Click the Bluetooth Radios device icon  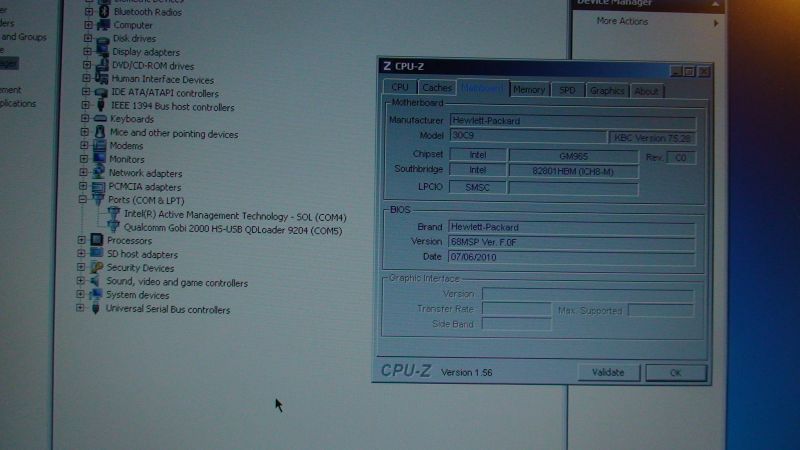pos(104,11)
